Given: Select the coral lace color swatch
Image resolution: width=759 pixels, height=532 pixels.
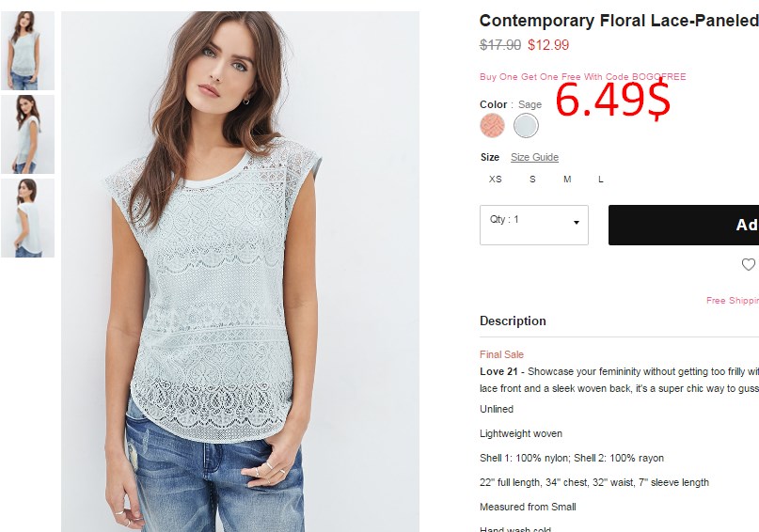Looking at the screenshot, I should (x=492, y=125).
